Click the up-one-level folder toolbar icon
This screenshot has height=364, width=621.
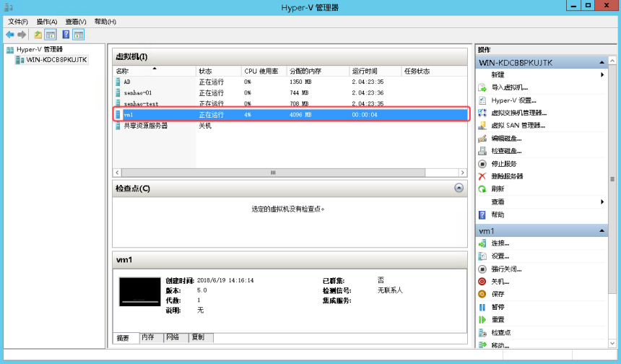(38, 35)
